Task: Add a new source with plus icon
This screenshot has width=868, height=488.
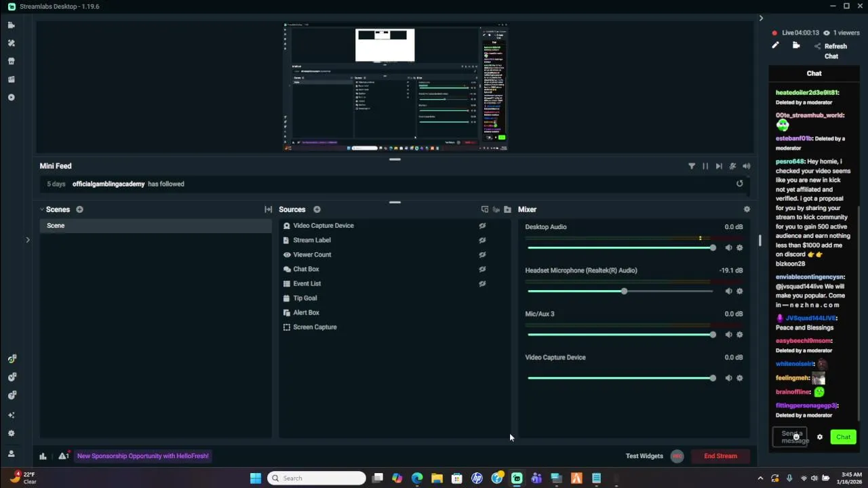Action: point(317,209)
